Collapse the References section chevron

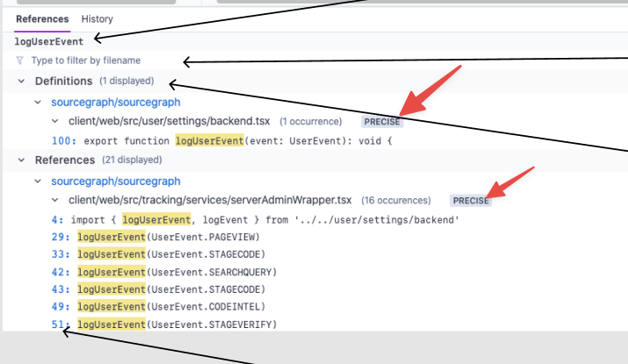pyautogui.click(x=21, y=161)
